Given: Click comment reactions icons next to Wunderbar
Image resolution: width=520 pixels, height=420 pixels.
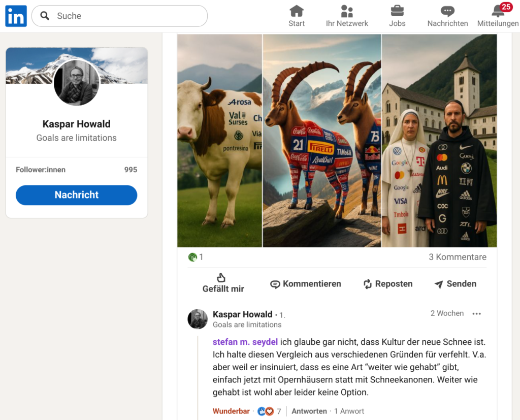Looking at the screenshot, I should click(x=265, y=411).
